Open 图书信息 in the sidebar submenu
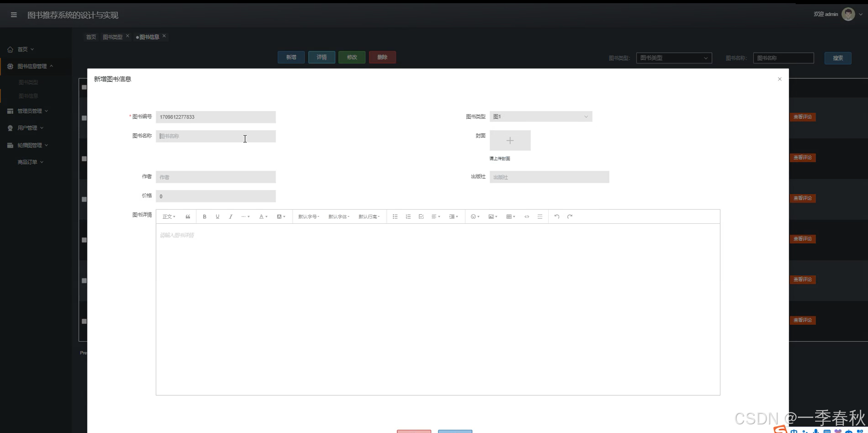Image resolution: width=868 pixels, height=433 pixels. coord(28,96)
